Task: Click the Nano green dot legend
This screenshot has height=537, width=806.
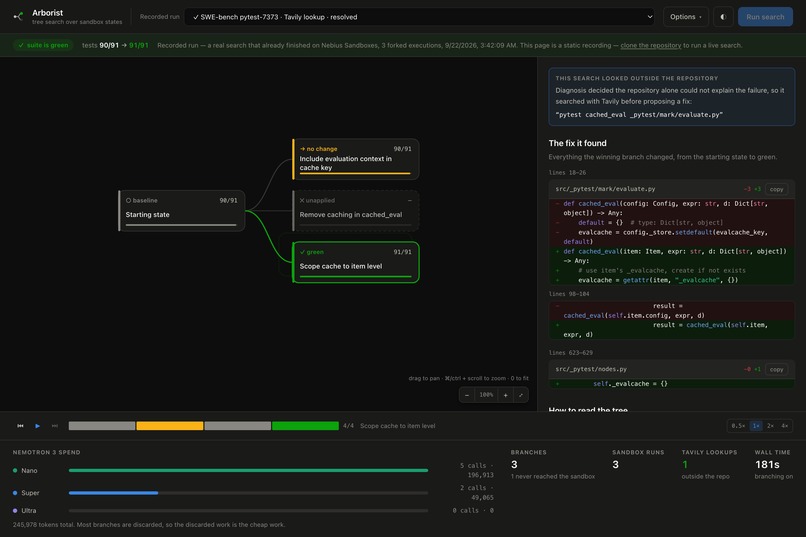Action: 15,470
